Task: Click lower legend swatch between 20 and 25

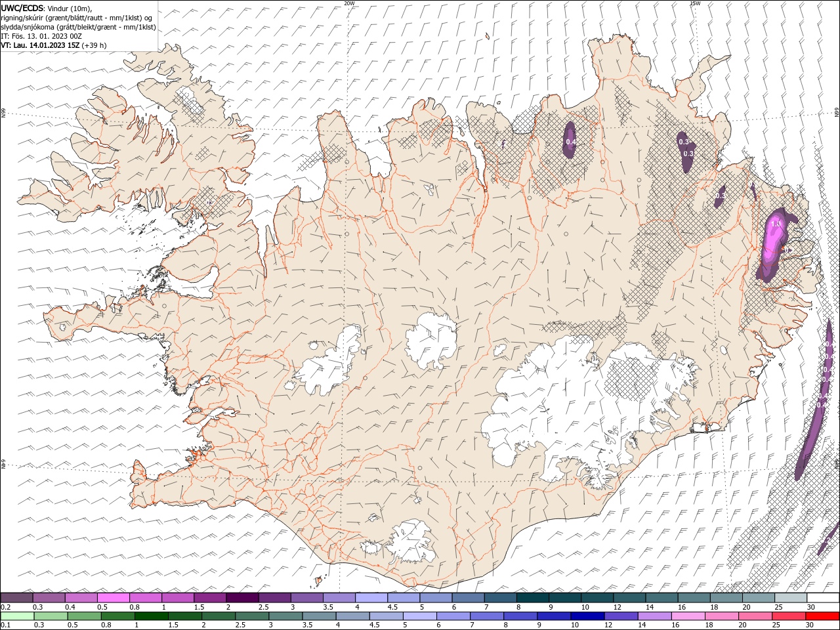Action: (755, 616)
